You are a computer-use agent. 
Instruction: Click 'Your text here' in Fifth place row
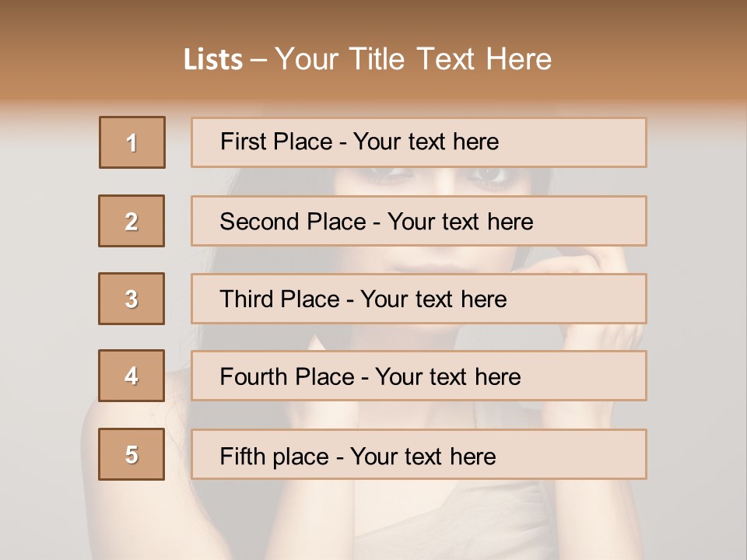(423, 456)
